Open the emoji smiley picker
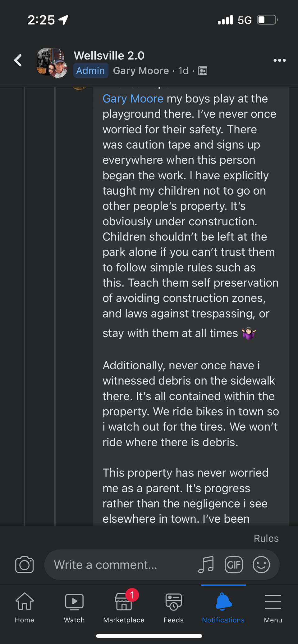This screenshot has height=644, width=298. click(x=261, y=565)
